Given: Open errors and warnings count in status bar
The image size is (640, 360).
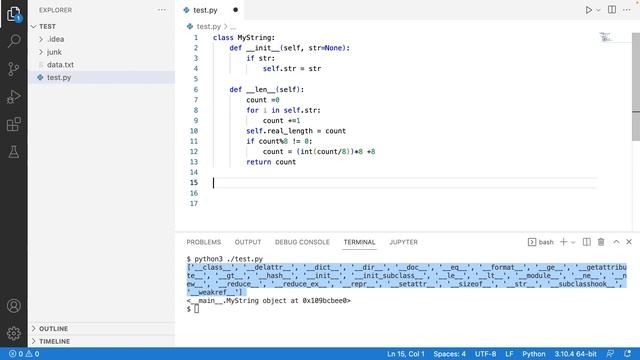Looking at the screenshot, I should pyautogui.click(x=24, y=354).
